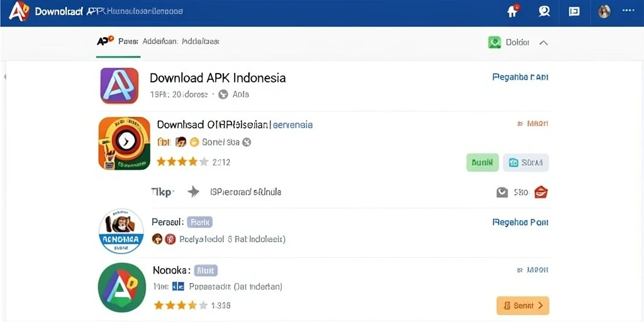Click the orange Senit button
Screen dimensions: 644x322
pyautogui.click(x=523, y=306)
